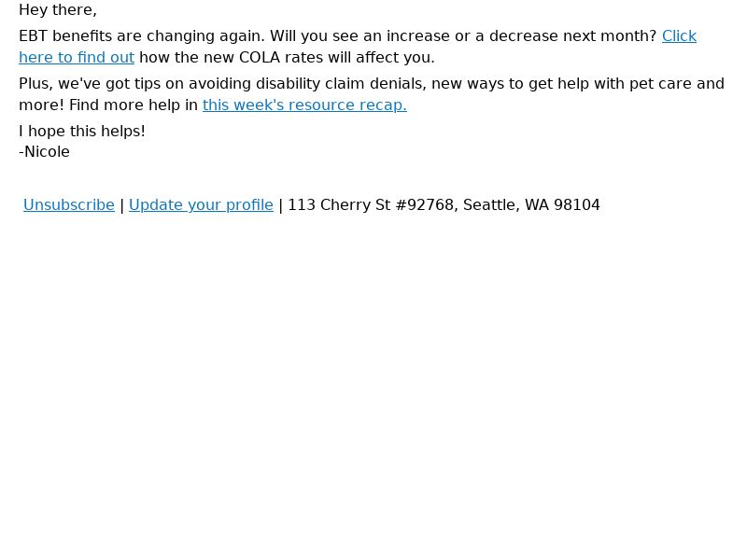Open the 'Click here to find out' link
The width and height of the screenshot is (747, 560).
click(x=679, y=36)
